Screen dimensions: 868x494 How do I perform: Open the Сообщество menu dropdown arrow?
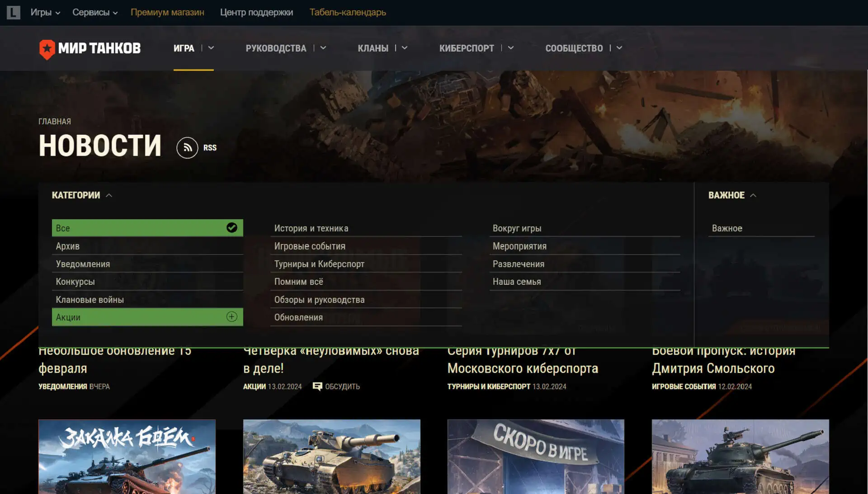(619, 48)
